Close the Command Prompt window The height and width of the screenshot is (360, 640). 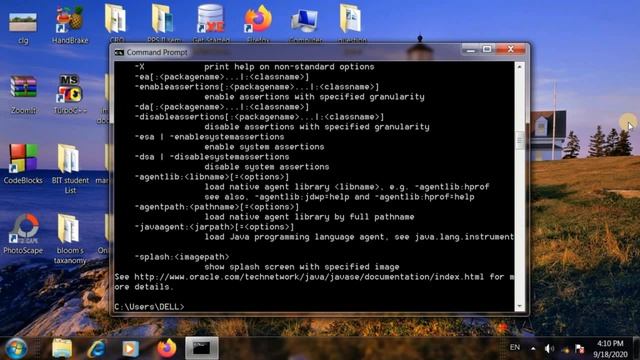[510, 50]
